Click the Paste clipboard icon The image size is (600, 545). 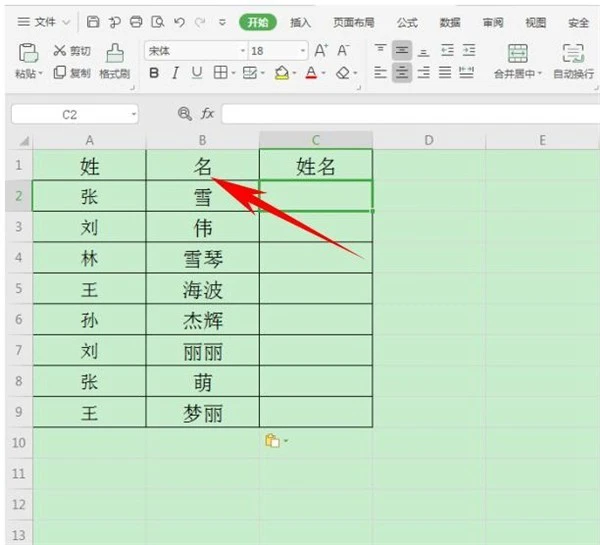[28, 53]
